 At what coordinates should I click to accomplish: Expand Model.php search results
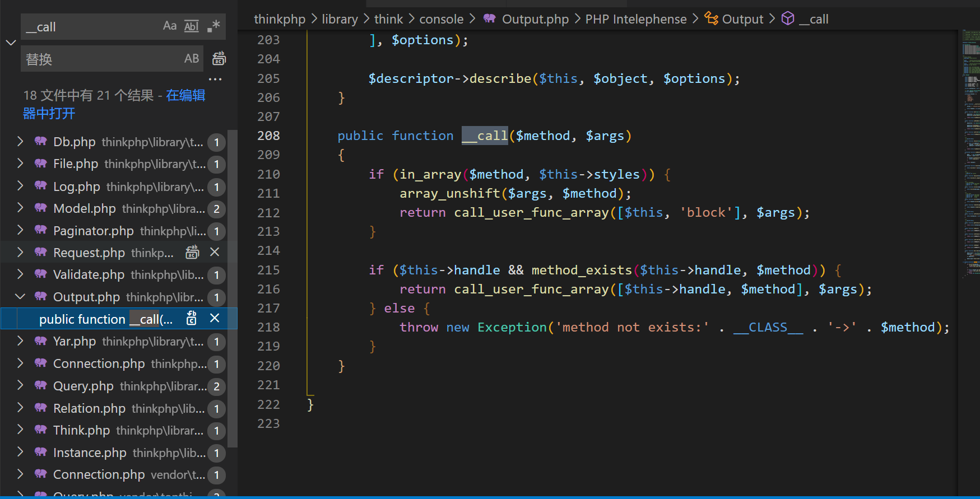[x=20, y=208]
